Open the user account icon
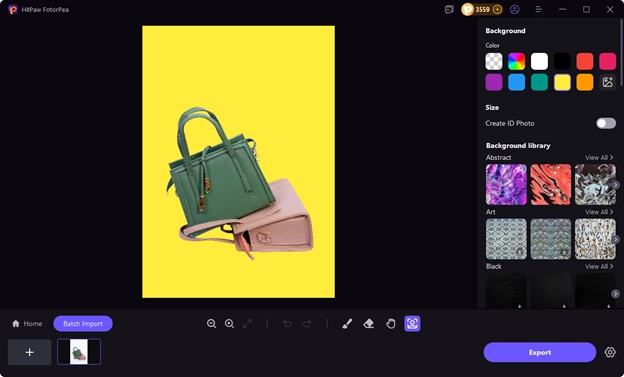The width and height of the screenshot is (624, 377). point(515,9)
